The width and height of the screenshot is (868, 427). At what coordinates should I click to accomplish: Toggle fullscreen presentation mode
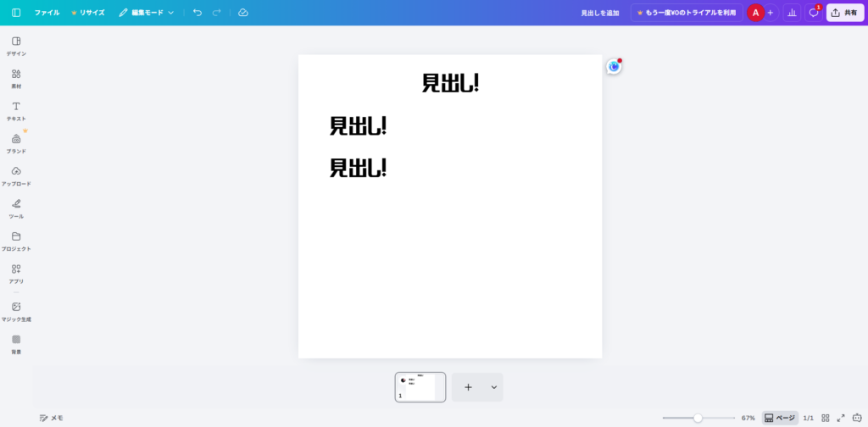841,418
